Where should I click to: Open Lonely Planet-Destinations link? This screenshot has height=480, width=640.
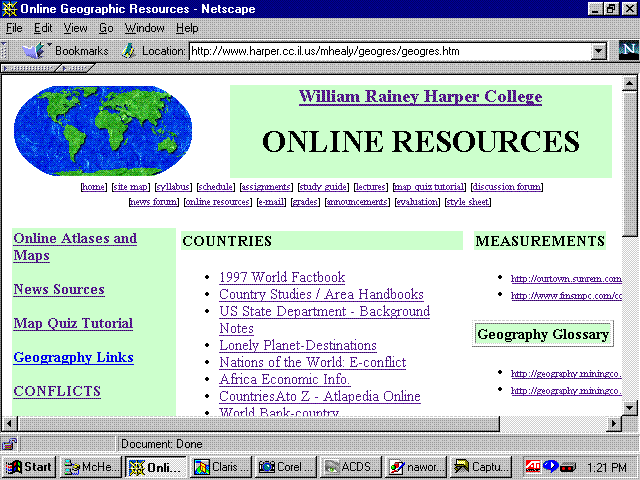298,345
